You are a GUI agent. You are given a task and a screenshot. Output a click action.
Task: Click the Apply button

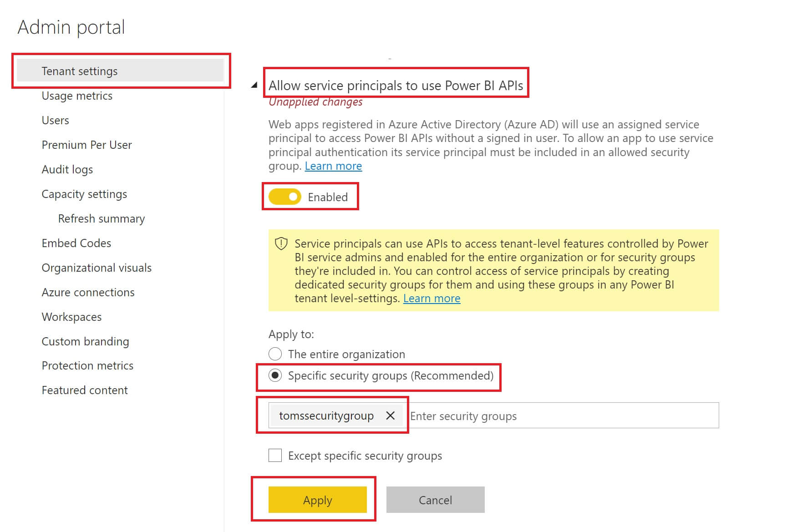[x=318, y=500]
